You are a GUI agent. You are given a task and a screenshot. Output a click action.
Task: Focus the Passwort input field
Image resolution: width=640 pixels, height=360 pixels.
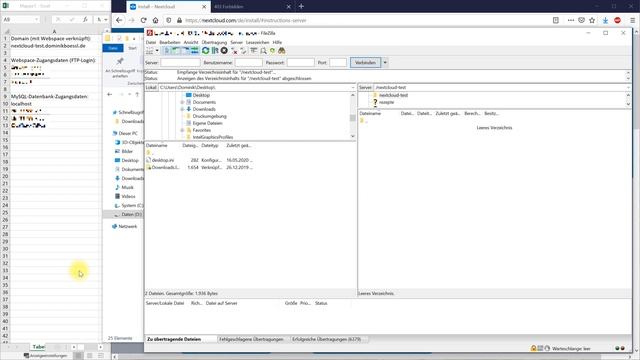pos(300,62)
